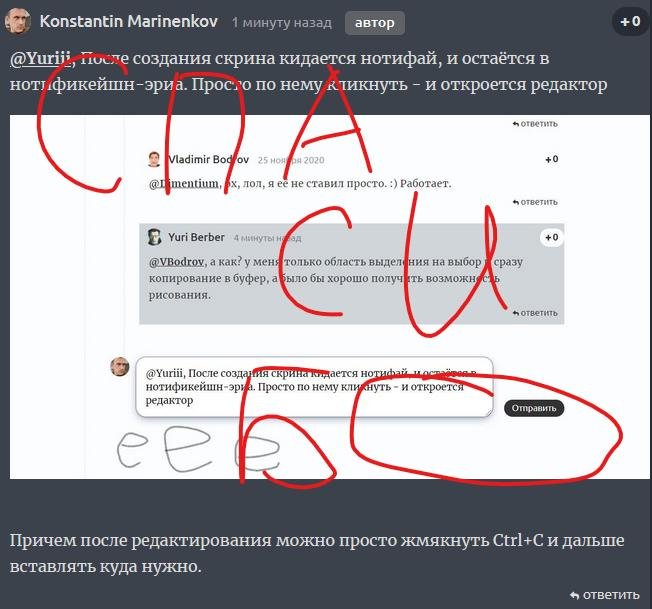Click the 'Отправить' button
The height and width of the screenshot is (609, 652).
534,408
